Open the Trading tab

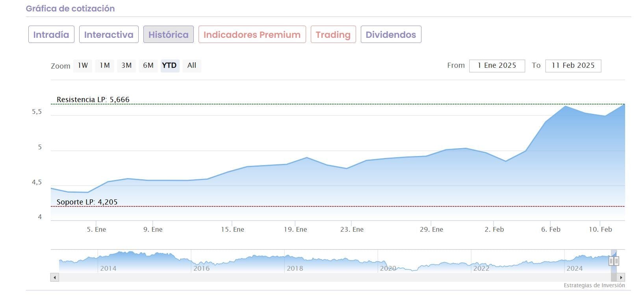[x=333, y=34]
